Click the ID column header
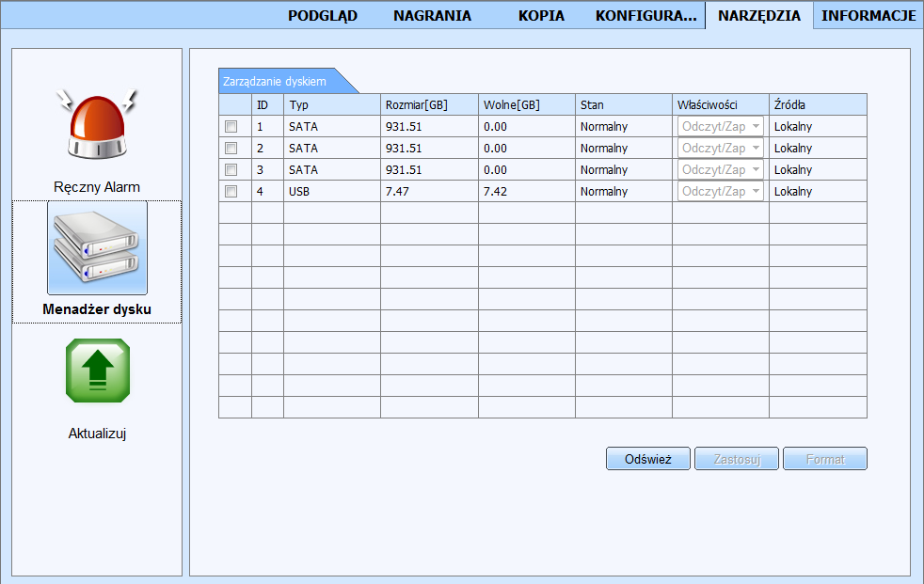This screenshot has height=584, width=924. pyautogui.click(x=267, y=104)
